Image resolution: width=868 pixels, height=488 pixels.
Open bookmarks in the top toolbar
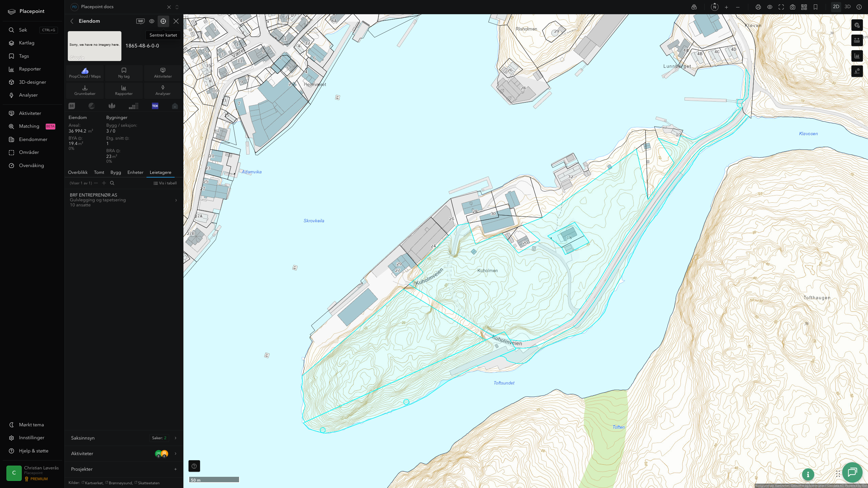click(816, 7)
